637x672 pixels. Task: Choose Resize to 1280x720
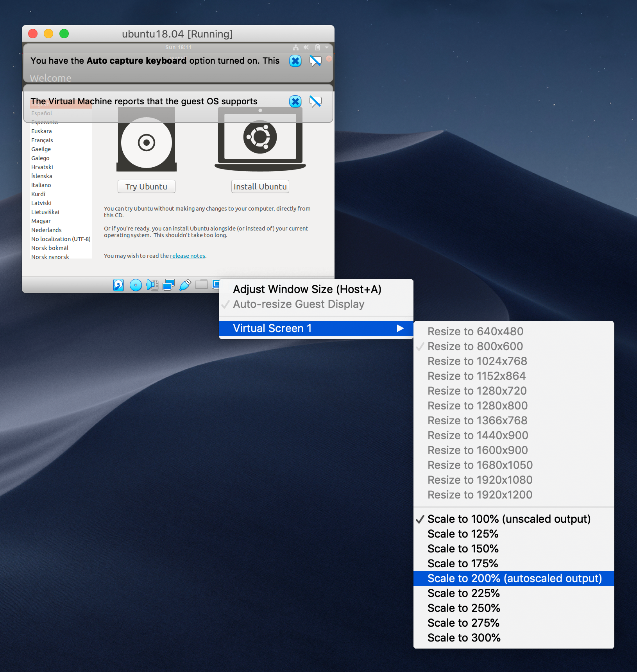pos(514,391)
